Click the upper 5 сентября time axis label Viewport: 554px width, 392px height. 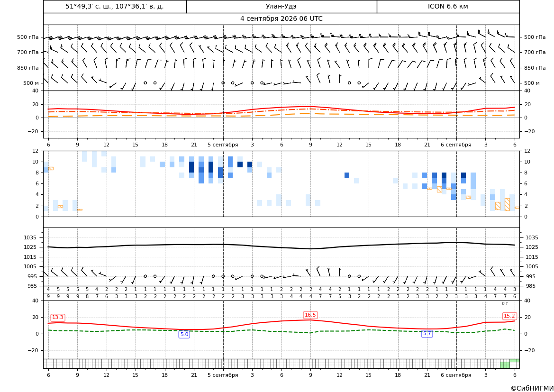[223, 145]
